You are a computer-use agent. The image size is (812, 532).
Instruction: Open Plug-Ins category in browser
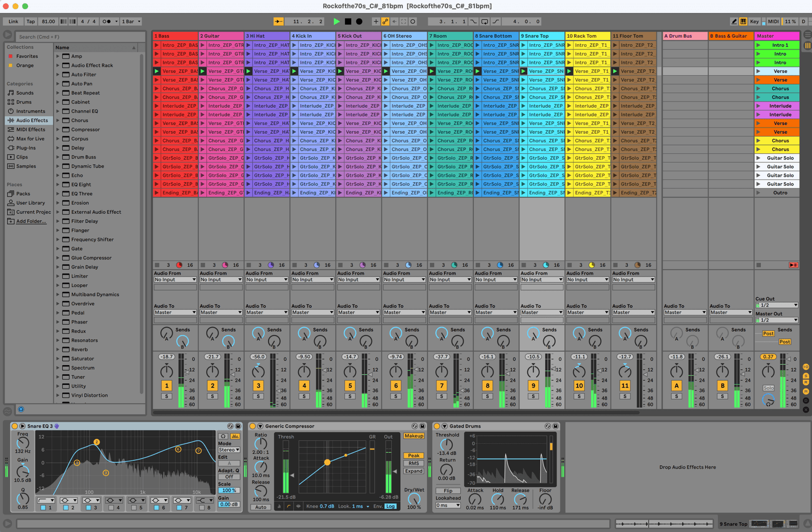(x=25, y=148)
